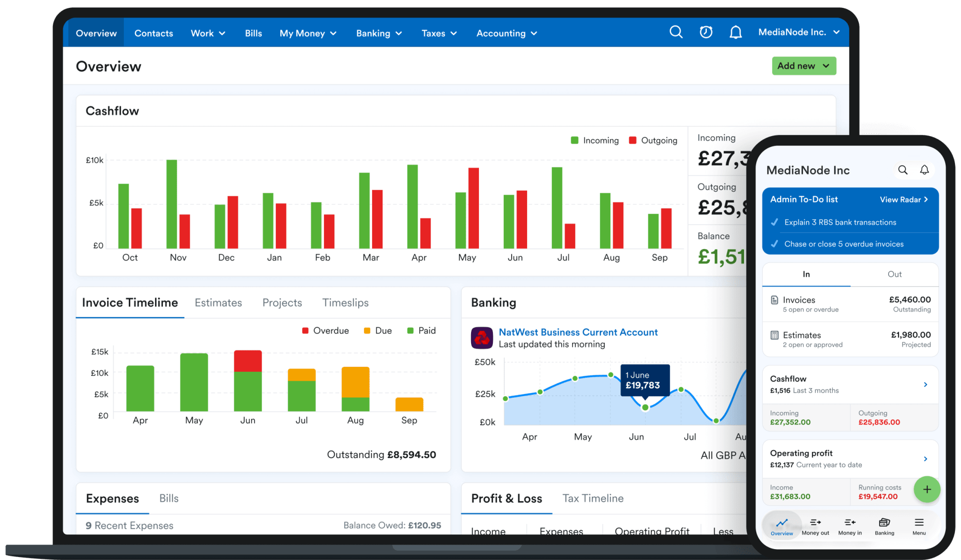
Task: Open search in the top navigation bar
Action: pos(676,32)
